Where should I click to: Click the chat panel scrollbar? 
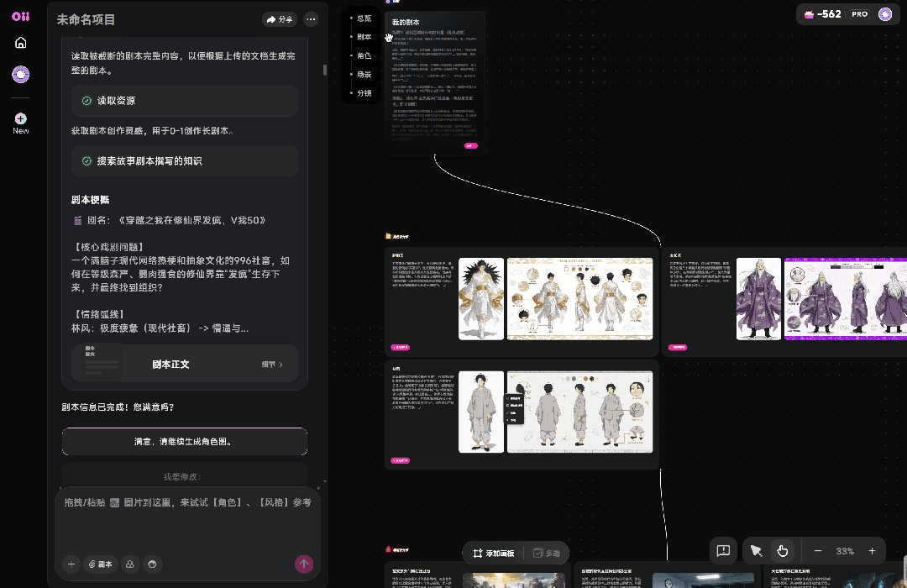pos(324,70)
